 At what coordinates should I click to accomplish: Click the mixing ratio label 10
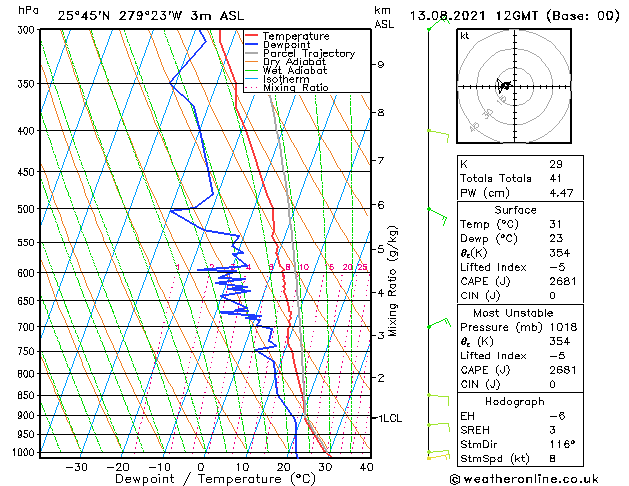[304, 267]
